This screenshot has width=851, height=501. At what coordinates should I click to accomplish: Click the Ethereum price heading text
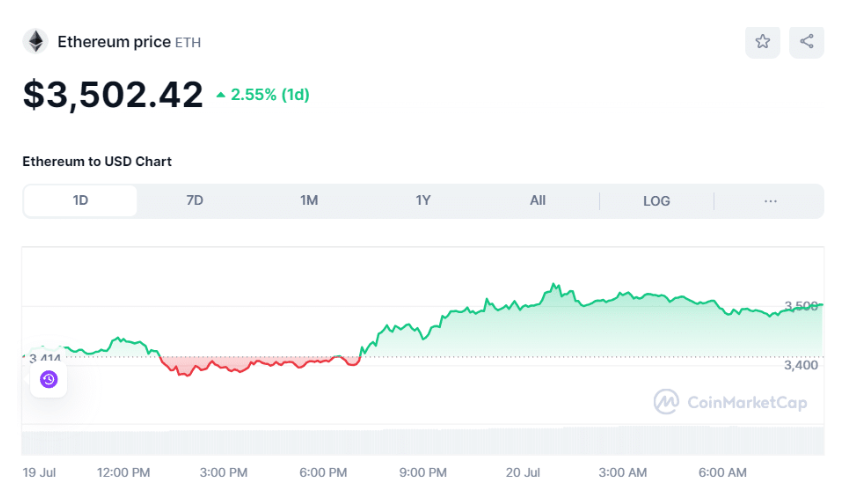click(x=114, y=42)
